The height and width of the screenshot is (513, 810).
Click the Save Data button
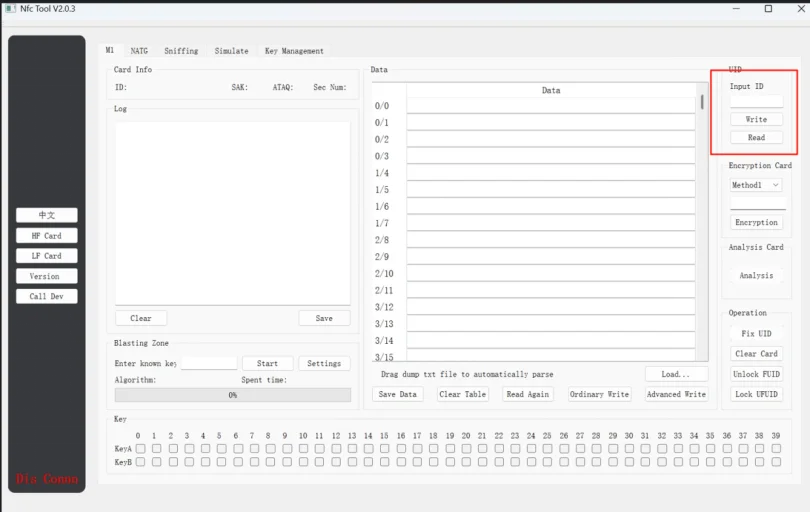[x=397, y=394]
